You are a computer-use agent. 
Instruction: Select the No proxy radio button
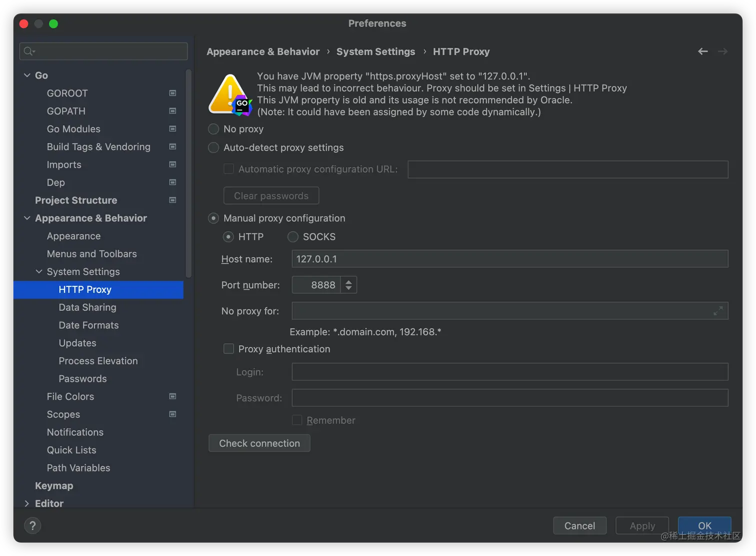pyautogui.click(x=213, y=129)
